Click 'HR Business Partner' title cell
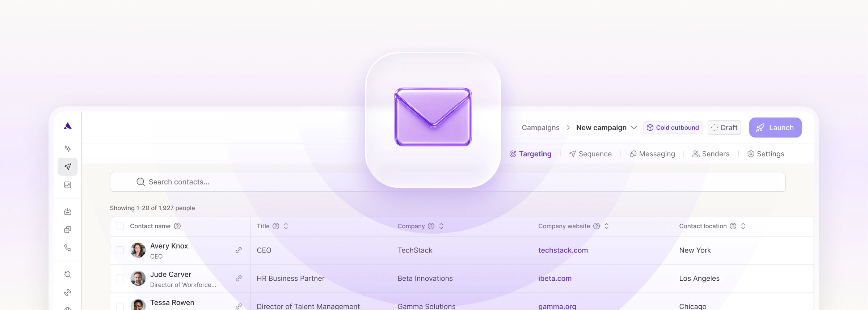 (291, 279)
